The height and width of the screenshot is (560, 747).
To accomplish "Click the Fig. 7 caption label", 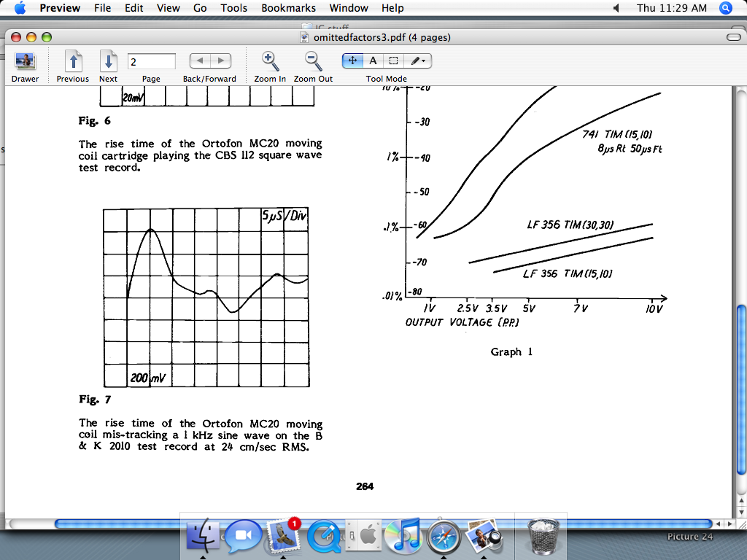I will tap(95, 399).
